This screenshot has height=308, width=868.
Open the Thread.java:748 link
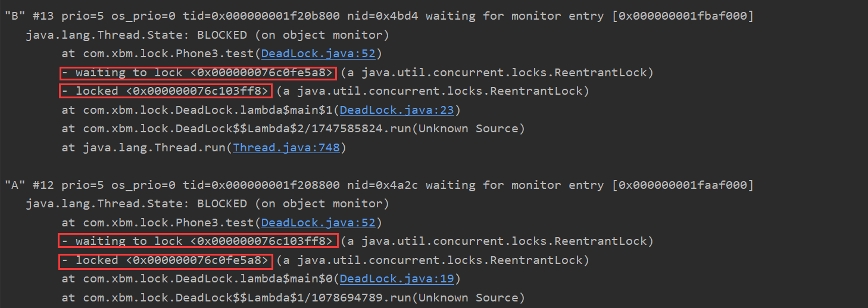(x=286, y=147)
